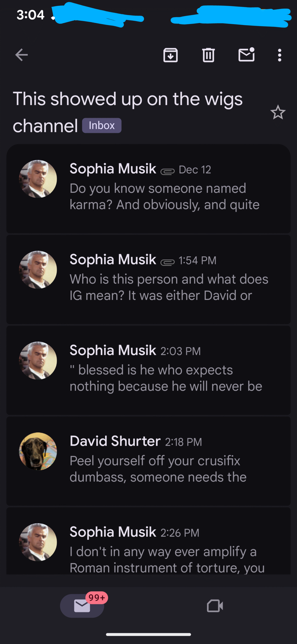Expand Sophia Musik's 1:54 PM message

(x=169, y=287)
